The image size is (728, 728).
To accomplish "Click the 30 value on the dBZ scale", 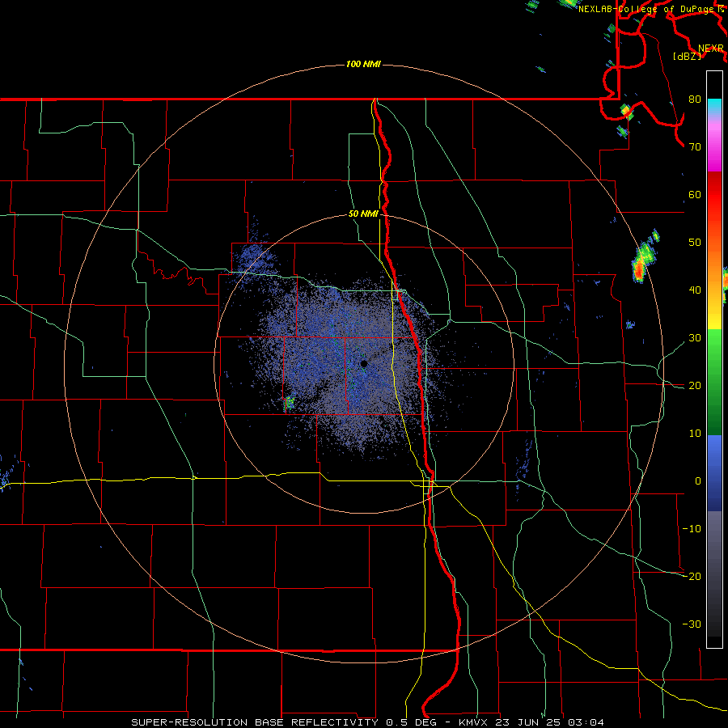I will (x=695, y=338).
